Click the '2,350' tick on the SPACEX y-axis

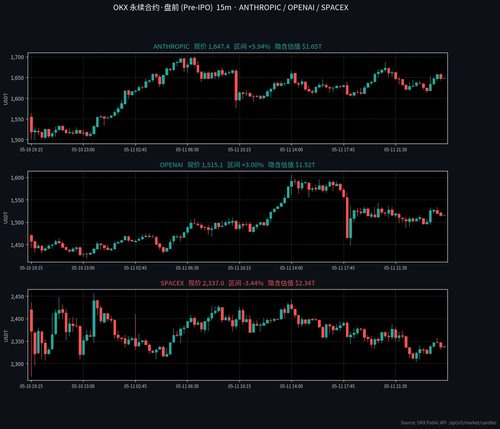tap(17, 342)
